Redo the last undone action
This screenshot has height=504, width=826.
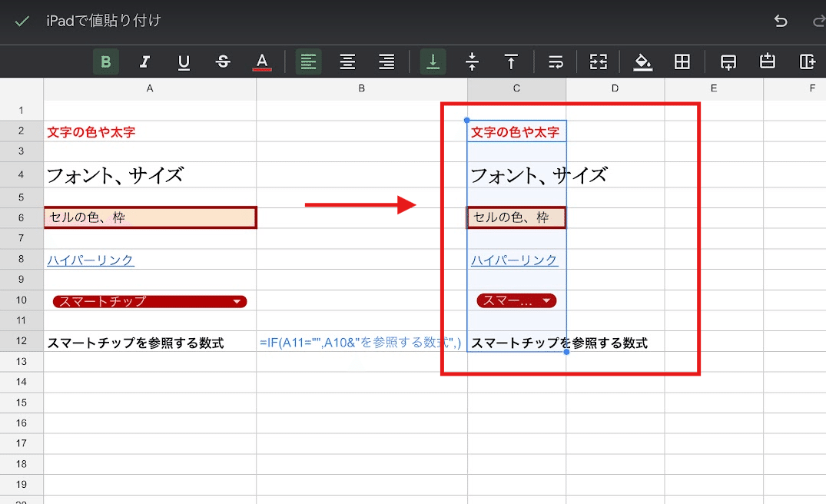tap(819, 21)
